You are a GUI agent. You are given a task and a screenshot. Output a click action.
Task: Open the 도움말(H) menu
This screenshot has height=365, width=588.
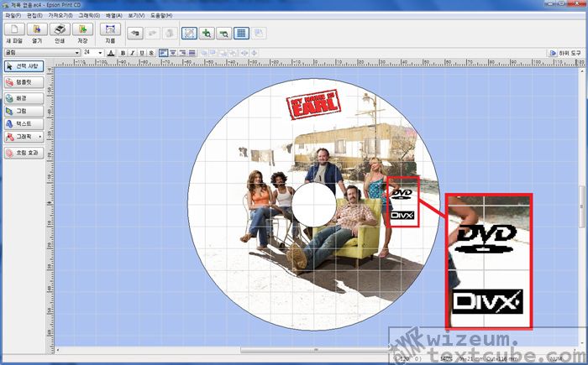tap(161, 15)
